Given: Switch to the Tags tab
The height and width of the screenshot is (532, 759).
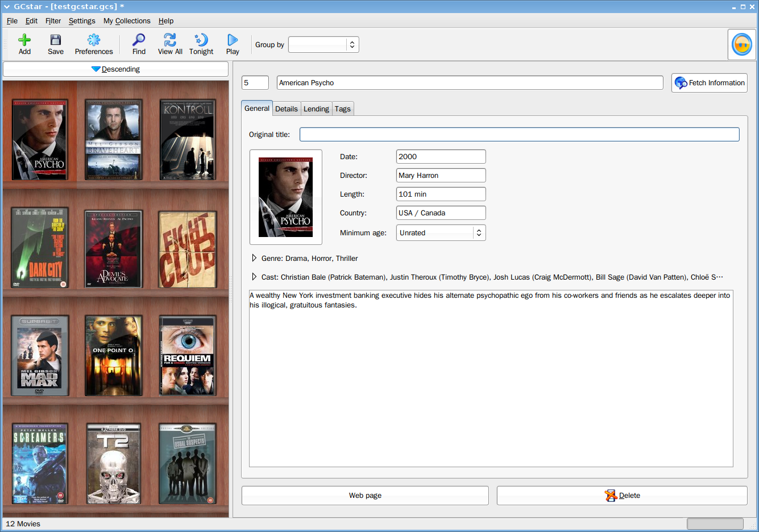Looking at the screenshot, I should tap(343, 109).
